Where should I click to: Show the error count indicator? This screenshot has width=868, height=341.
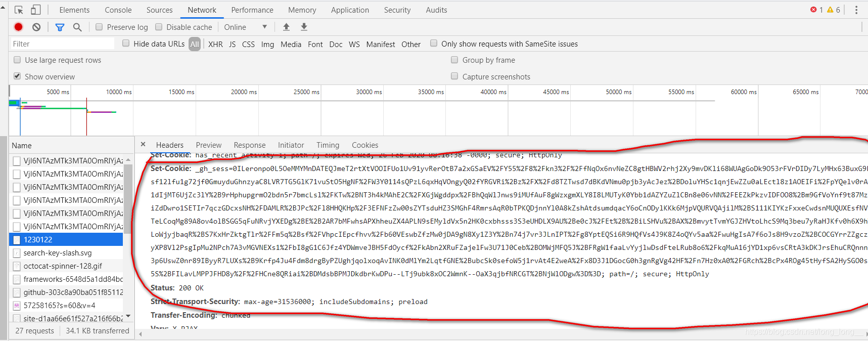point(816,10)
